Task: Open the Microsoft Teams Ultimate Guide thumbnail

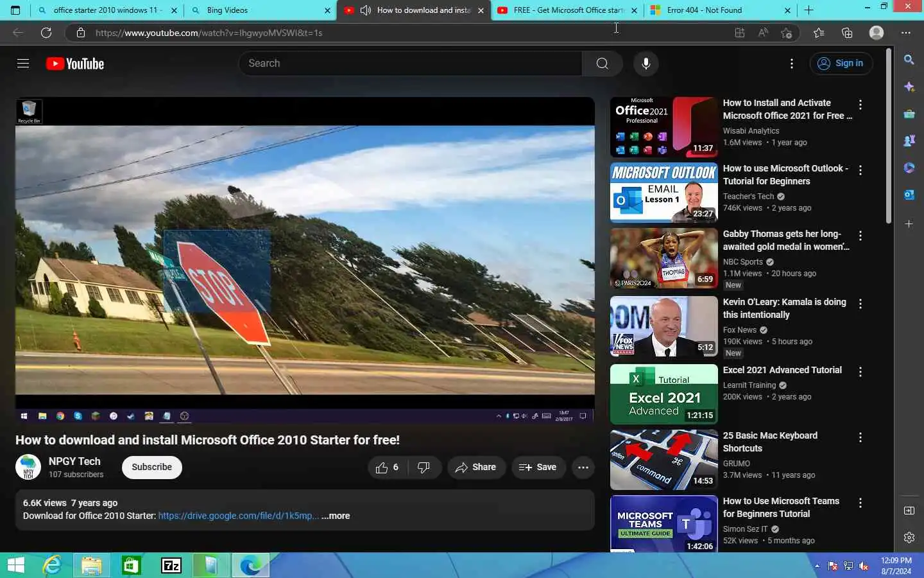Action: tap(663, 523)
